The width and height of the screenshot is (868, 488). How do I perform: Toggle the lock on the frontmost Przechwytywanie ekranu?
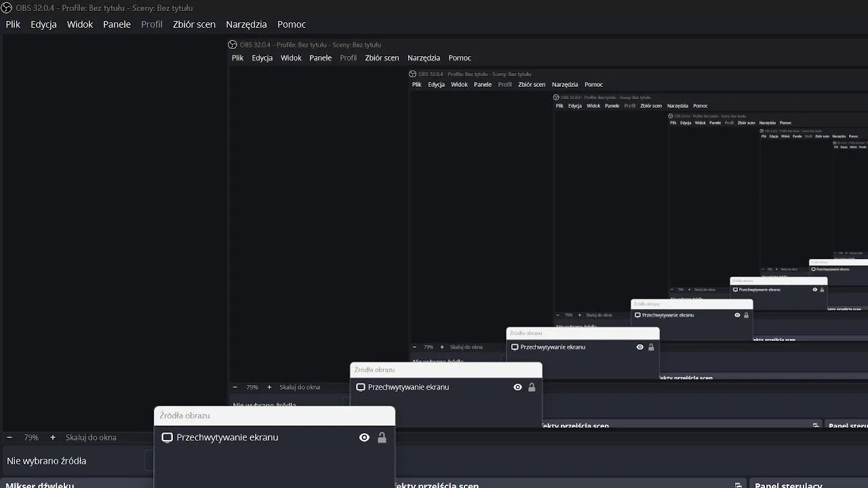click(x=382, y=437)
